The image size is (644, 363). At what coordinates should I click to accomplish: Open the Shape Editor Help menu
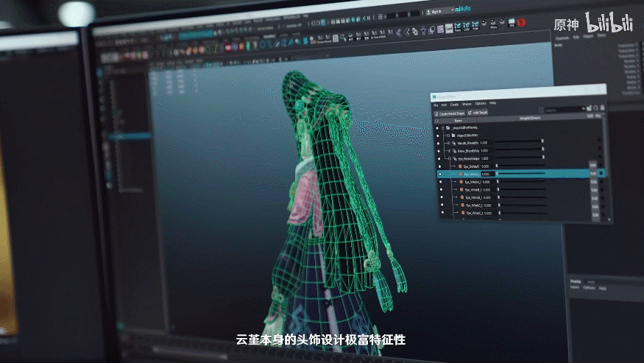click(x=492, y=103)
